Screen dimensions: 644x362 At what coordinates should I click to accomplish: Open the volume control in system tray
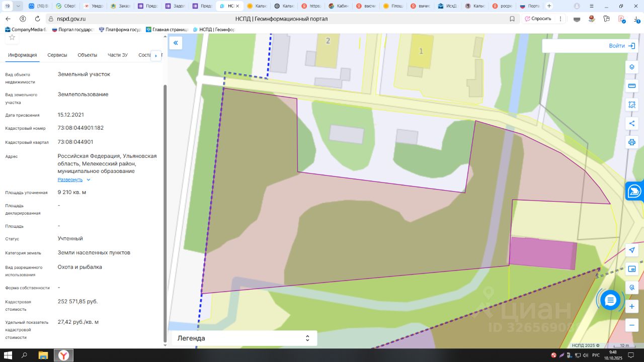pos(585,355)
